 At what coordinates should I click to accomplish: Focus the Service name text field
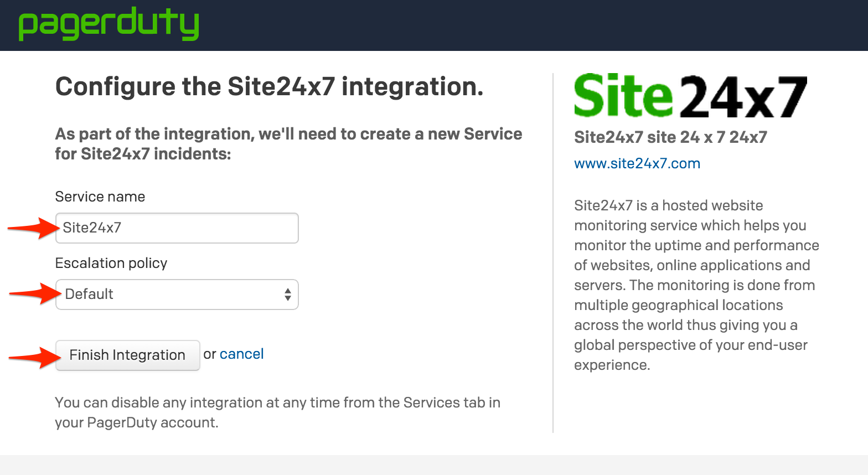point(177,228)
